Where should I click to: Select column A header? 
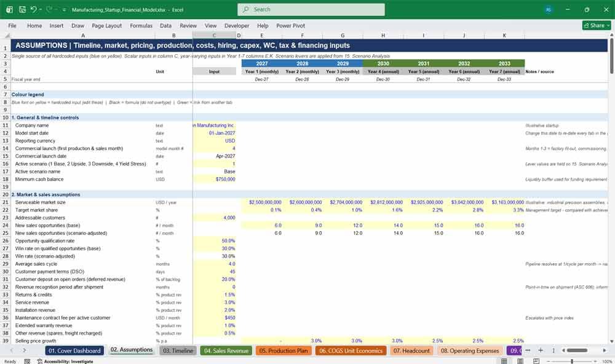(83, 35)
